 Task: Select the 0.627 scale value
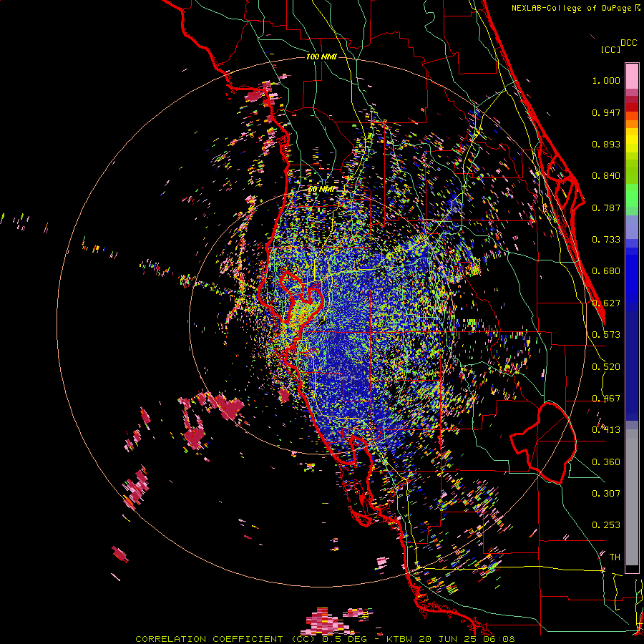606,303
